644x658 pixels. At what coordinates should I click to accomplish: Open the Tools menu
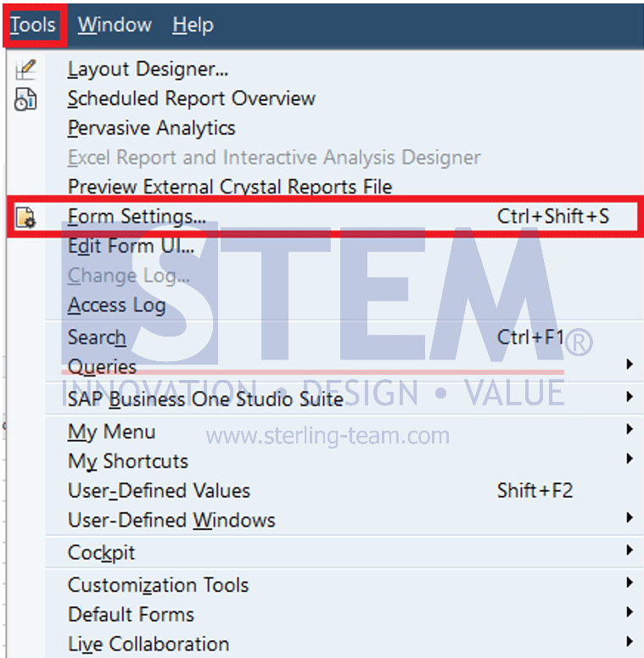tap(33, 25)
